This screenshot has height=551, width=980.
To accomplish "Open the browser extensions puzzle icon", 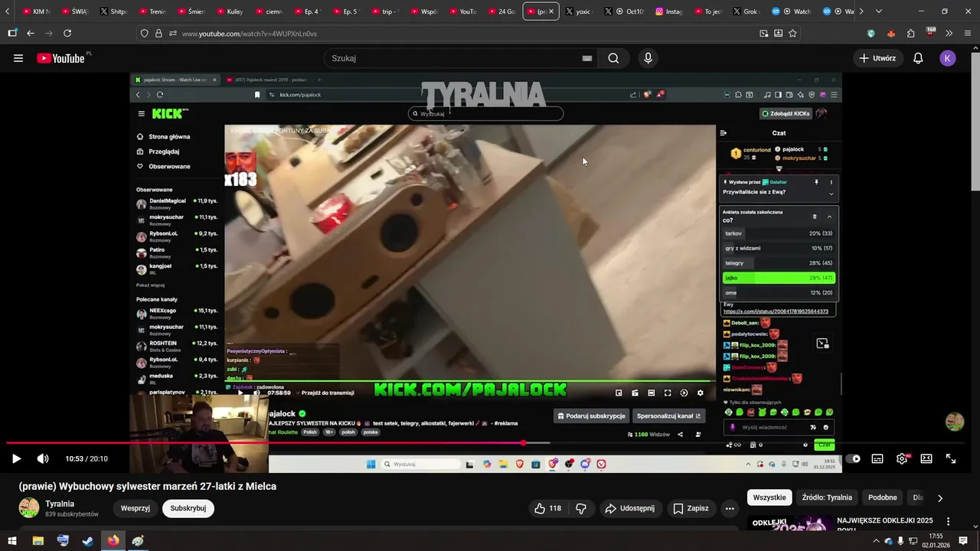I will (910, 33).
